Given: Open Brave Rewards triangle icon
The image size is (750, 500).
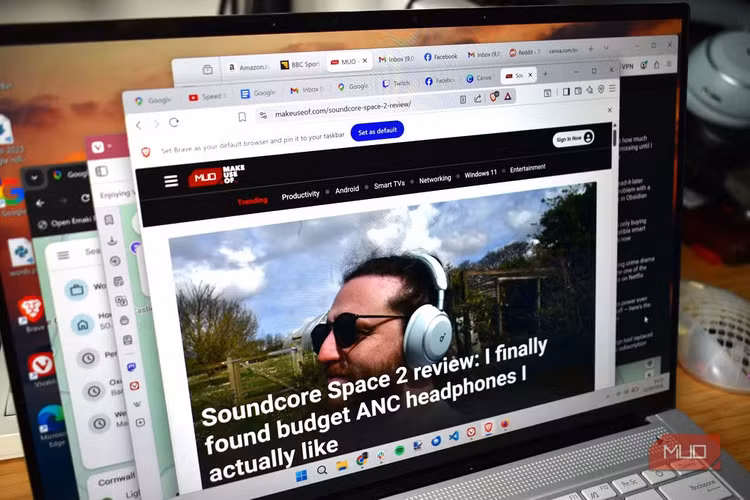Looking at the screenshot, I should [x=508, y=96].
